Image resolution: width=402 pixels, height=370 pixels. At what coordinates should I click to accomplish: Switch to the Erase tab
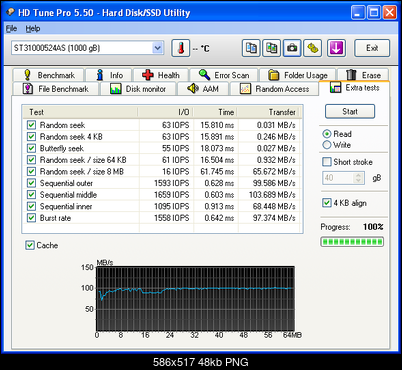click(x=363, y=75)
